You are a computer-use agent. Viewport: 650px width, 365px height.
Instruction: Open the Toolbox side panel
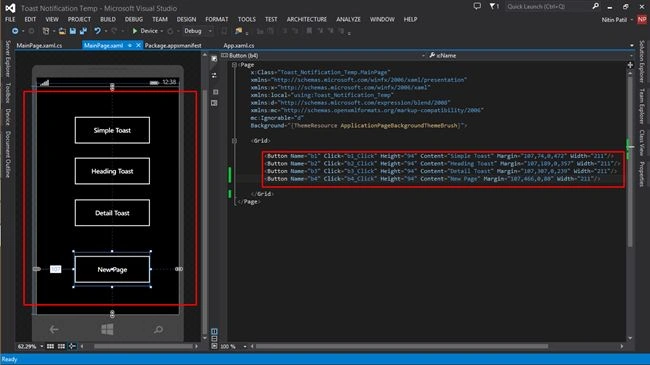click(x=7, y=92)
